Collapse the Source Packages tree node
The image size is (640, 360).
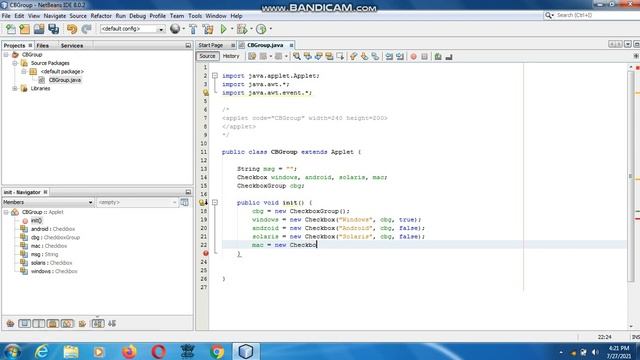pos(15,63)
